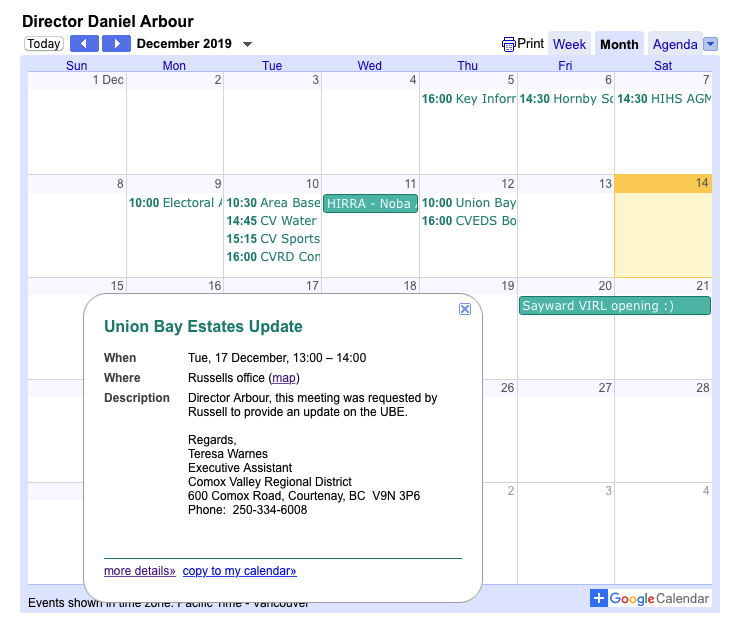The image size is (746, 630).
Task: Switch to Agenda view tab
Action: tap(674, 44)
